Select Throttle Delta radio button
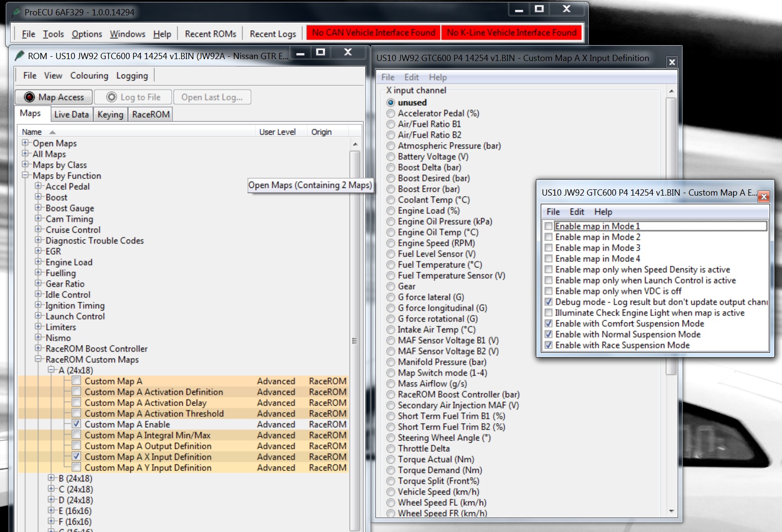This screenshot has width=782, height=532. [391, 448]
